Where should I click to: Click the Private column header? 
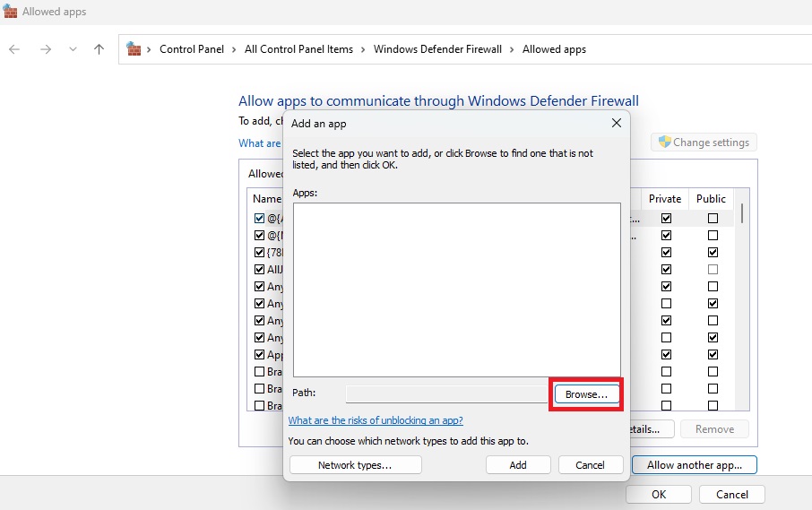(665, 199)
